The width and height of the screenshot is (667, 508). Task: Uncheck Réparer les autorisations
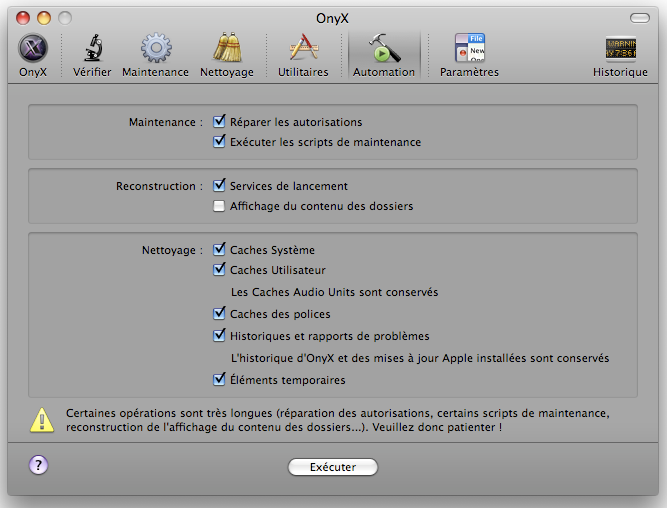click(x=219, y=121)
